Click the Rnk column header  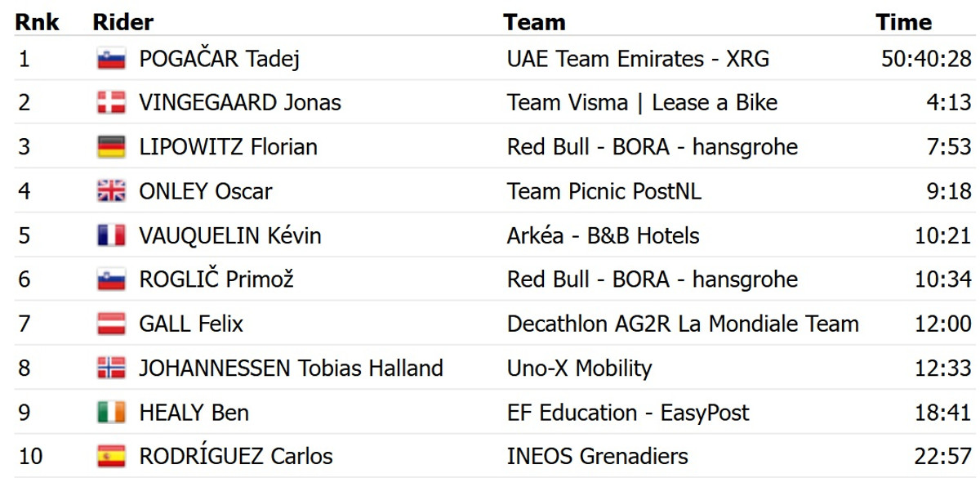37,22
